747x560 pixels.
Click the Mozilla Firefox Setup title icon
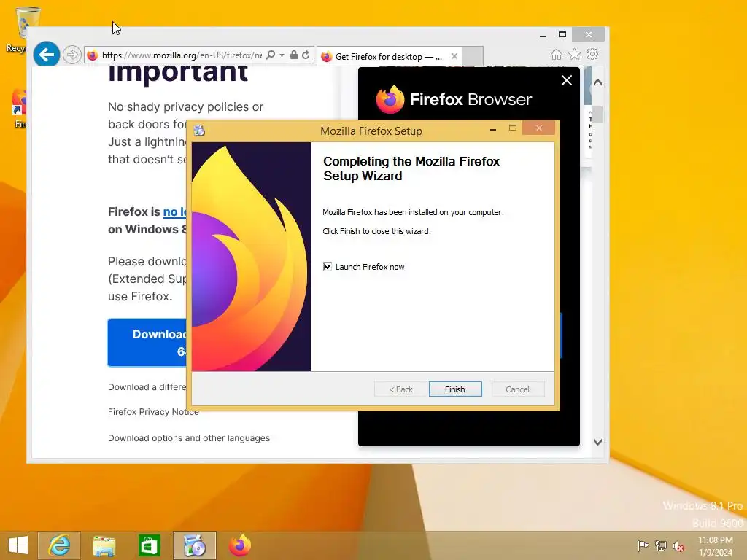[x=199, y=131]
